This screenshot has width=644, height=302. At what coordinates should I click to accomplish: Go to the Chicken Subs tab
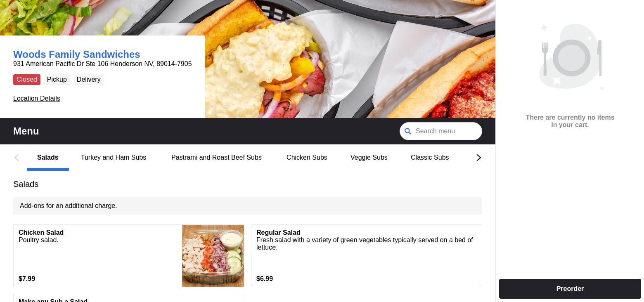pyautogui.click(x=307, y=158)
